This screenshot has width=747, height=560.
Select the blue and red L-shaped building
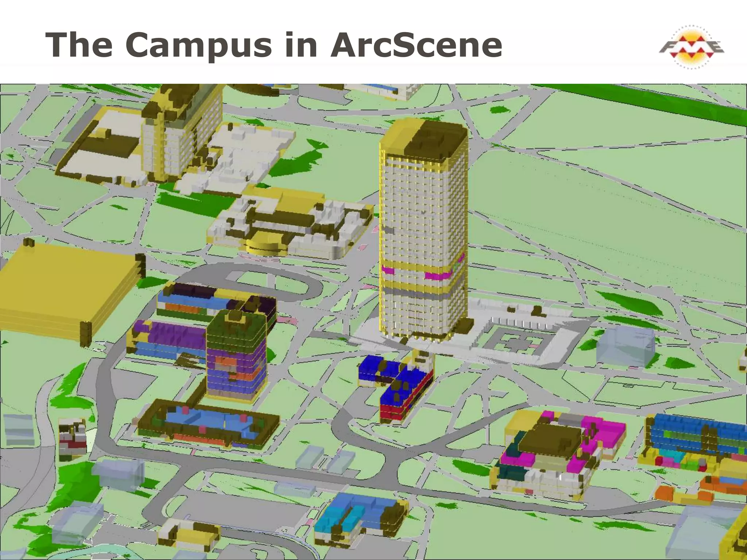click(x=396, y=386)
